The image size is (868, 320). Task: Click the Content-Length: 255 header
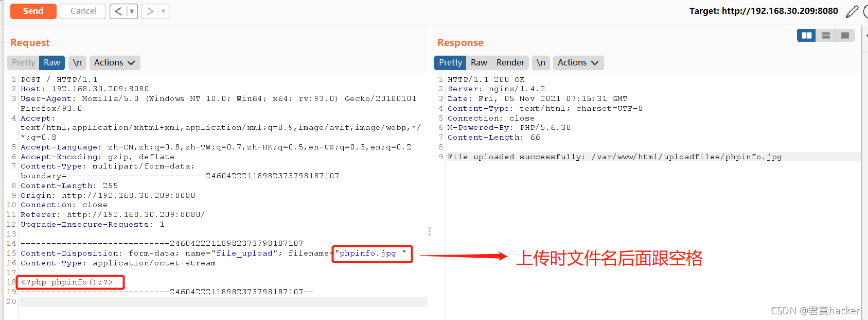(69, 186)
